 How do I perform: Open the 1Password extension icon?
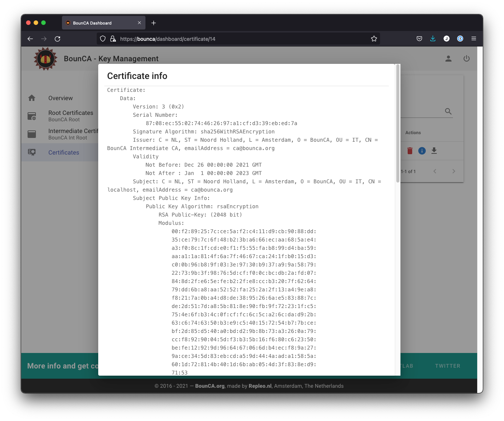460,39
